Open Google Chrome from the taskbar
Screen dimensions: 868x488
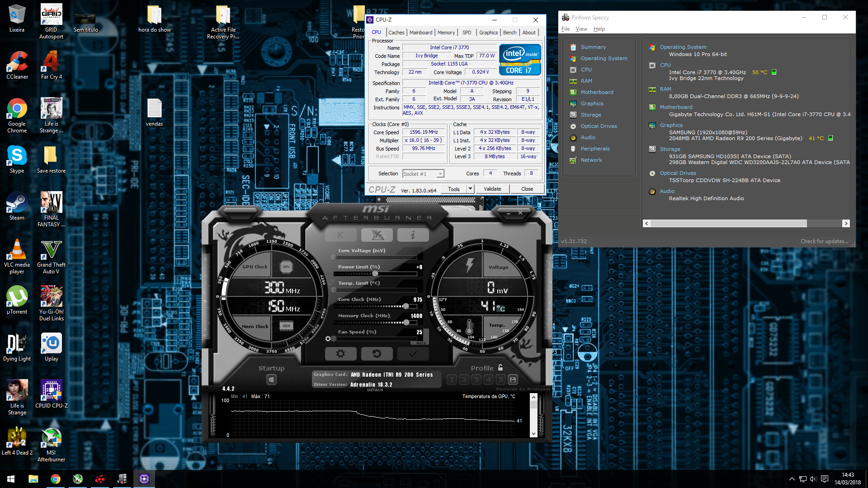(x=56, y=479)
